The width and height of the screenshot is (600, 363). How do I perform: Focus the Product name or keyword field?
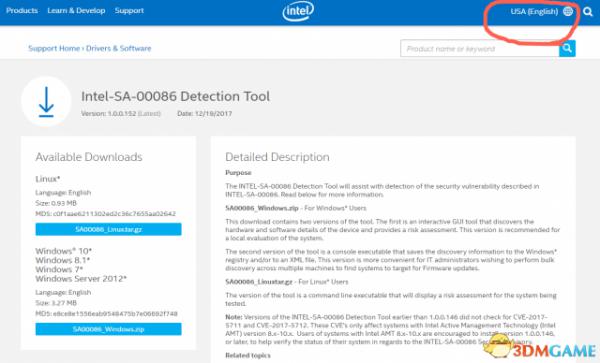point(479,49)
